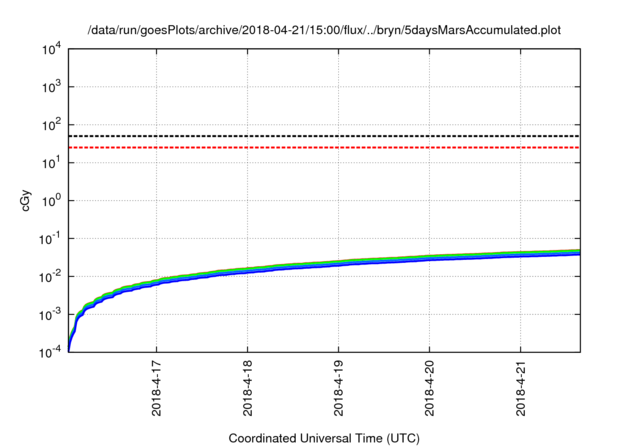Click the cGy y-axis label
The image size is (640, 448).
click(27, 200)
